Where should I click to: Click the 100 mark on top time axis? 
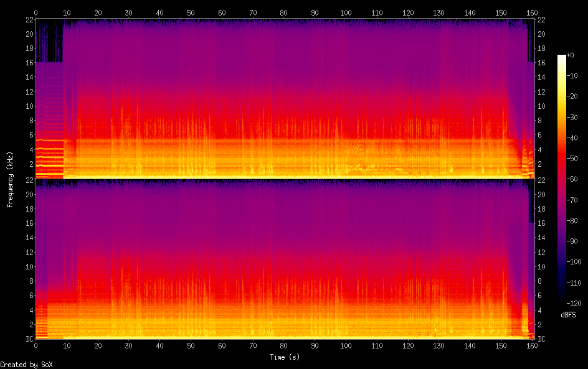pos(346,13)
